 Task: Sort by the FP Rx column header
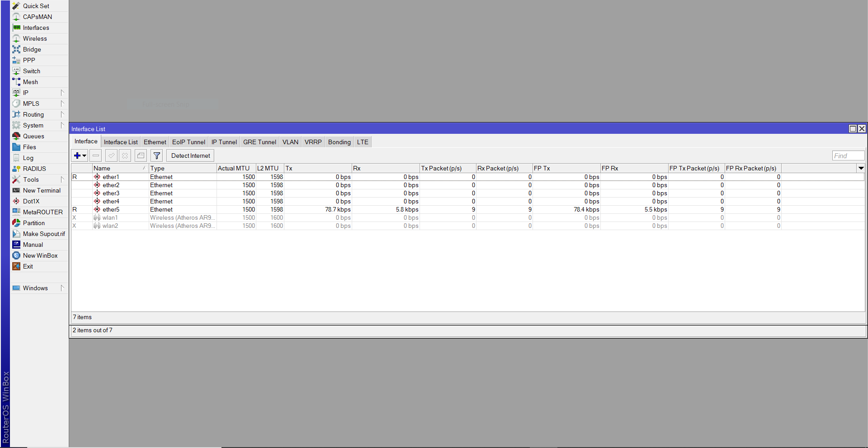(x=634, y=168)
